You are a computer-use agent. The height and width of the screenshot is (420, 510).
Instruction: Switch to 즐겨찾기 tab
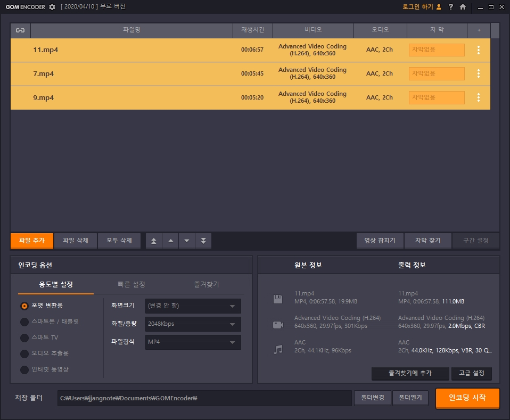207,284
